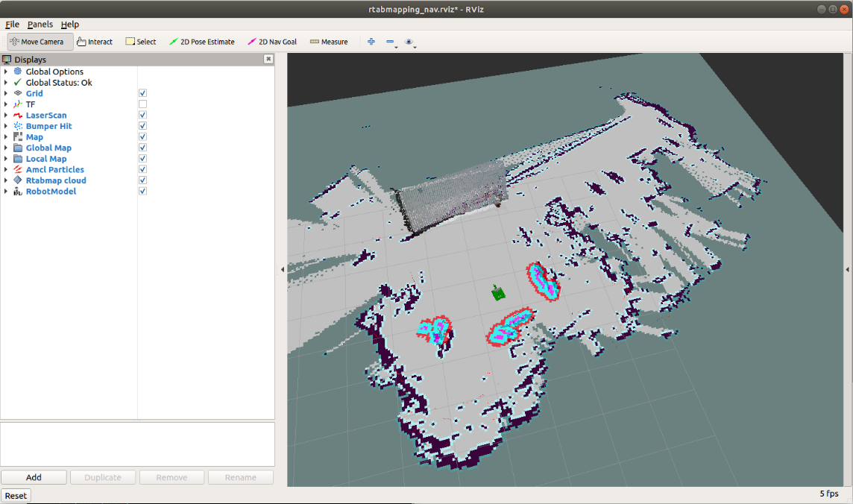The image size is (853, 504).
Task: Click the LaserScan display icon
Action: pyautogui.click(x=18, y=115)
